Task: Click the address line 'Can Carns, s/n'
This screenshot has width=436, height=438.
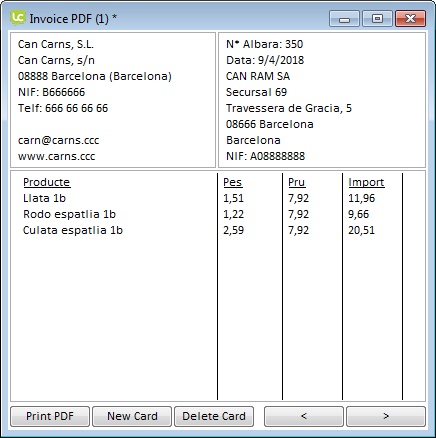Action: click(56, 60)
